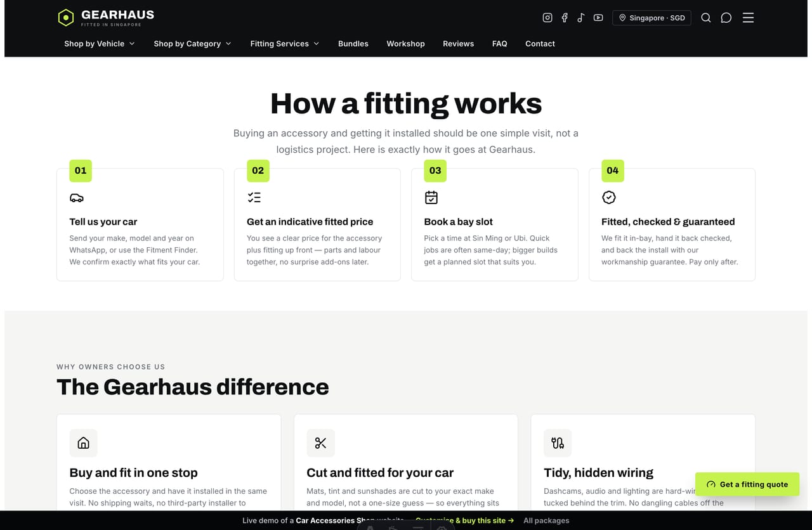Click the Book a bay slot heading
The width and height of the screenshot is (812, 530).
pos(459,222)
